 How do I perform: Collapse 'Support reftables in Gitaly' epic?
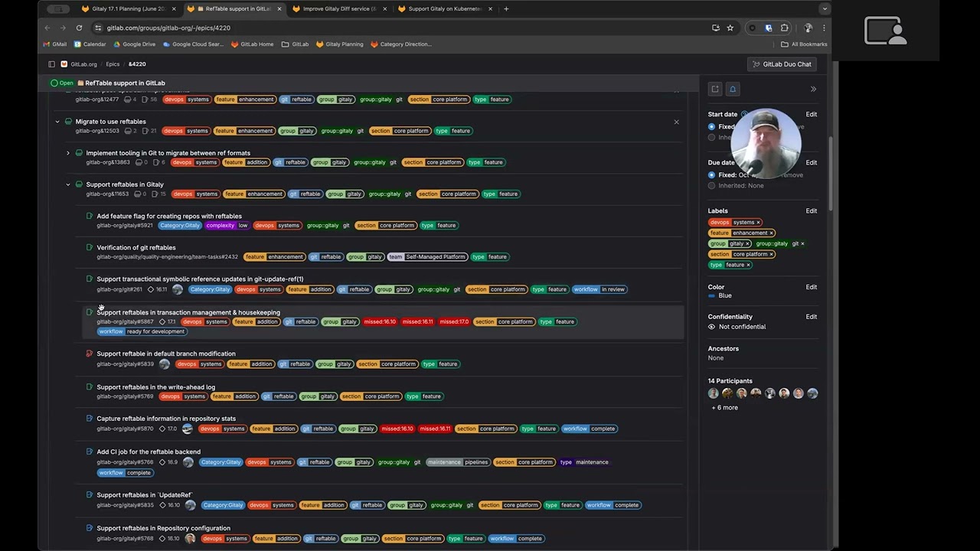click(68, 184)
